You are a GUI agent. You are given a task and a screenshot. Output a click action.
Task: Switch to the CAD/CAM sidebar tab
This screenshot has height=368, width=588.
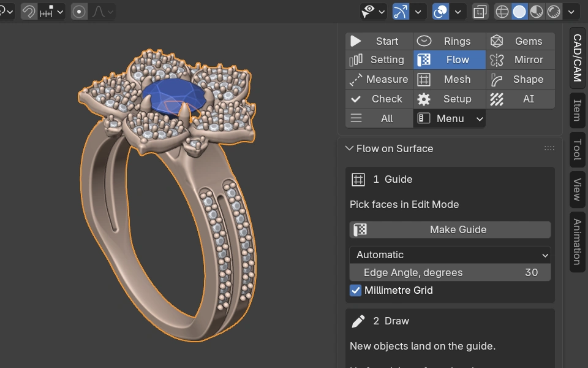(x=578, y=58)
